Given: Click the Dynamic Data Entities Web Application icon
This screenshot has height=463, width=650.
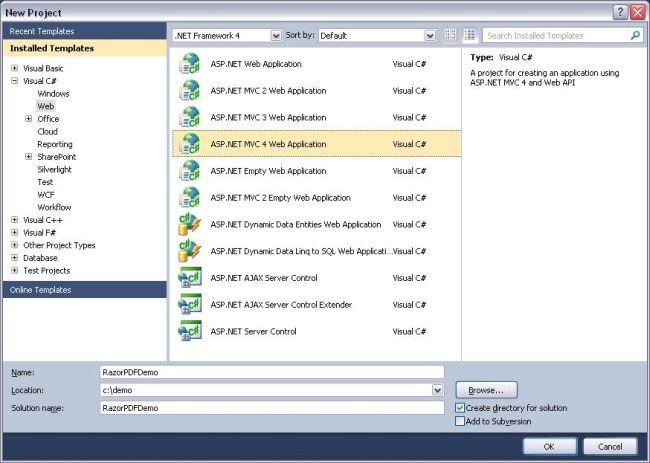Looking at the screenshot, I should [x=189, y=225].
